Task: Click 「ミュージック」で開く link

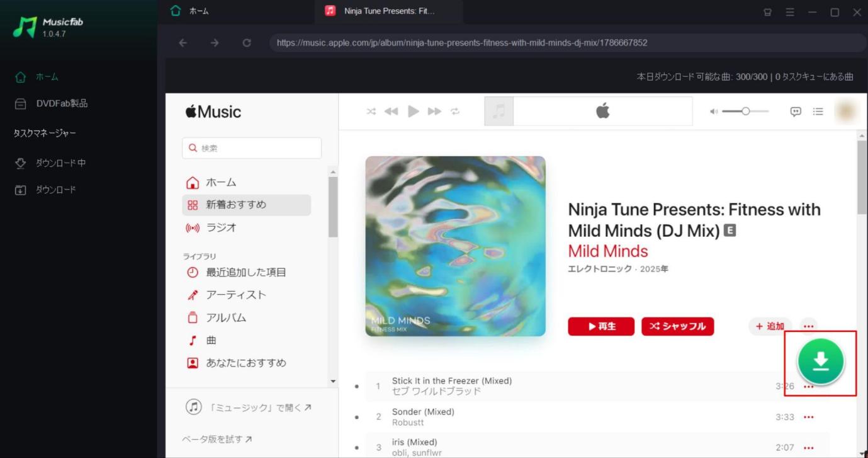Action: pos(249,408)
